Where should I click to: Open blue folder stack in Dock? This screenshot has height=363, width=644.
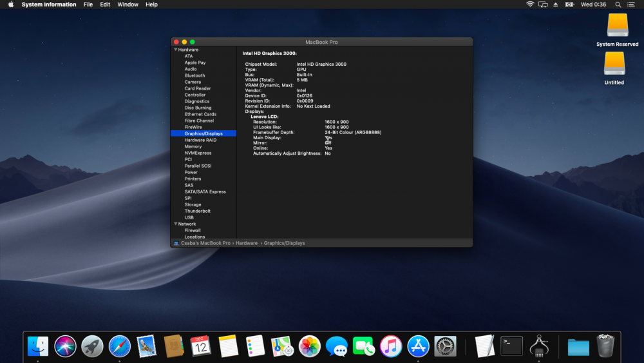tap(578, 348)
